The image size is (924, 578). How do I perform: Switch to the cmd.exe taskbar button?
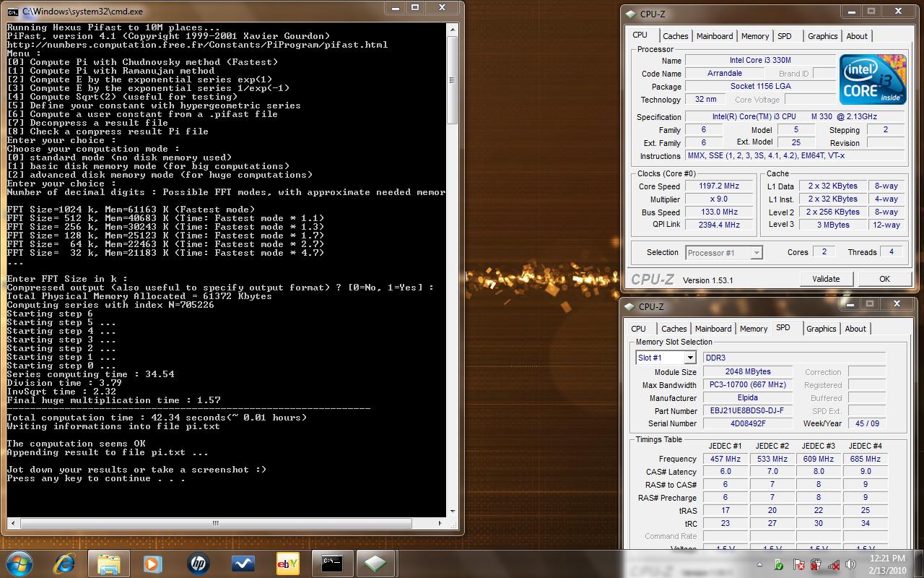coord(332,563)
